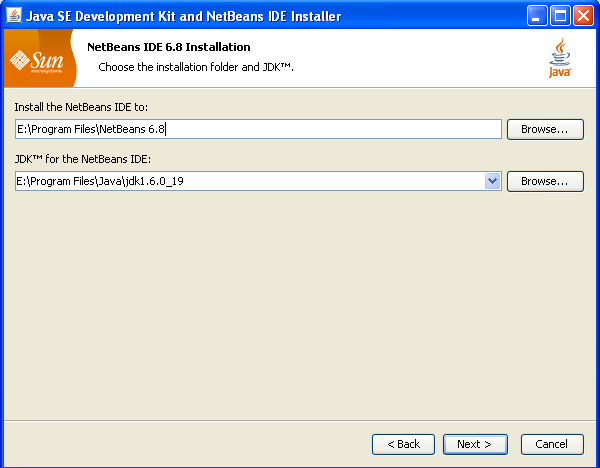Click the Java logo in the header

pos(560,59)
